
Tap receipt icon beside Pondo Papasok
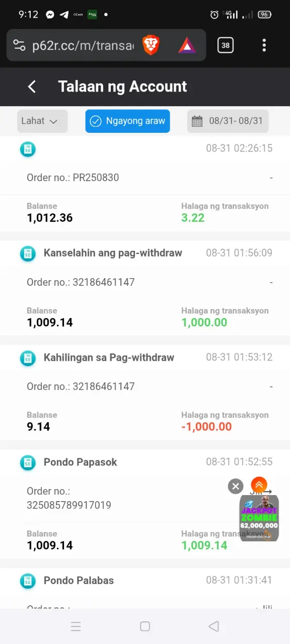tap(28, 462)
